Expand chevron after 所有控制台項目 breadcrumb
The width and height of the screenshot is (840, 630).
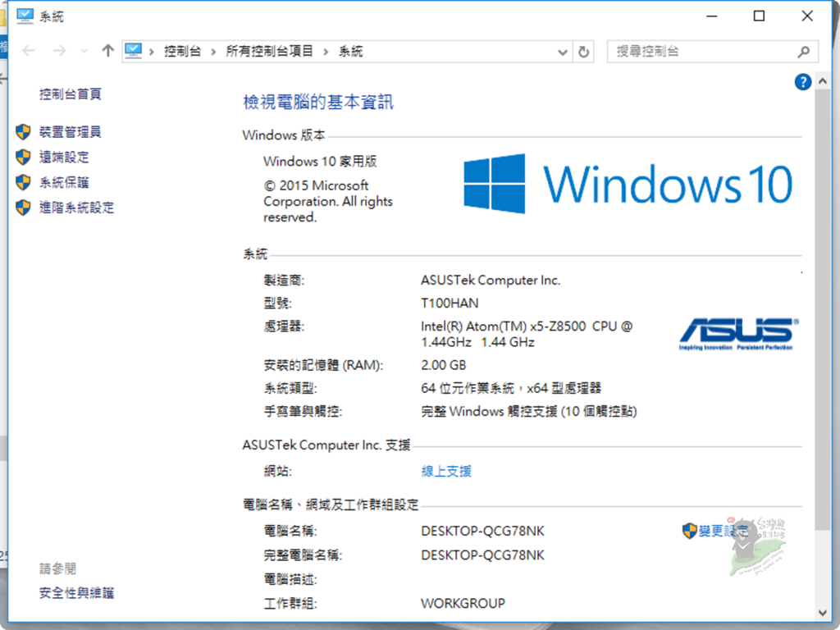tap(325, 52)
